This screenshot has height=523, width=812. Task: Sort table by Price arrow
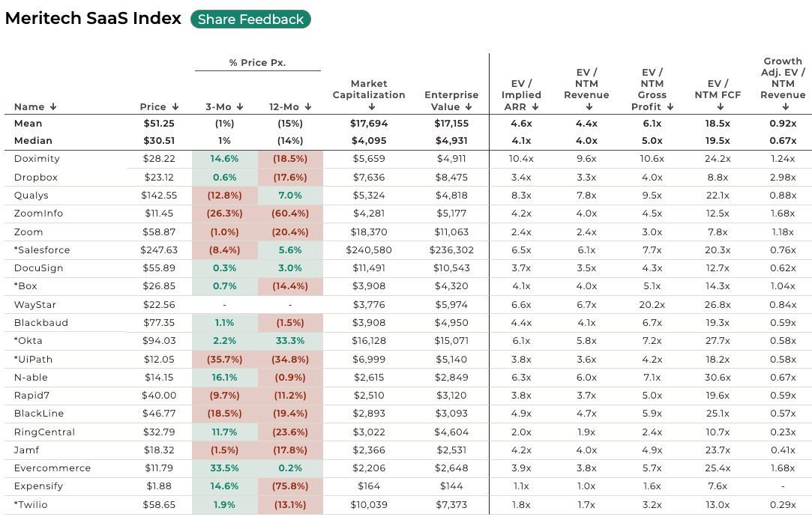point(175,107)
